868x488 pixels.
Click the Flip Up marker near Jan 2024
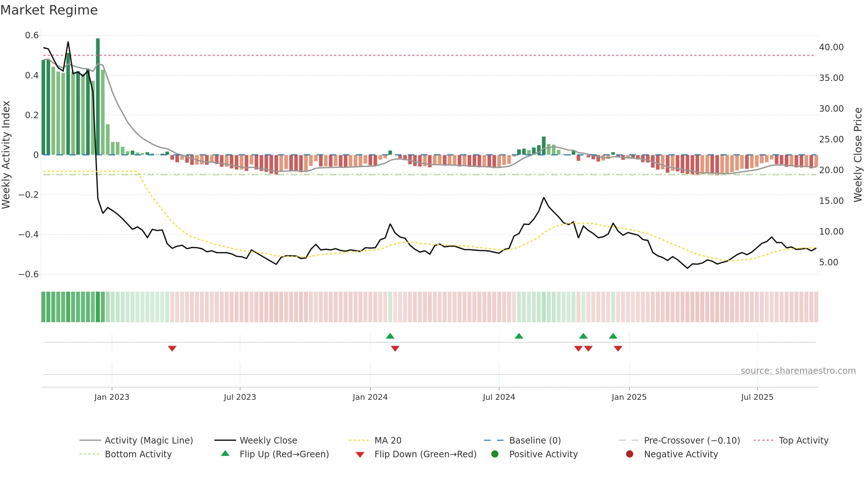point(390,336)
